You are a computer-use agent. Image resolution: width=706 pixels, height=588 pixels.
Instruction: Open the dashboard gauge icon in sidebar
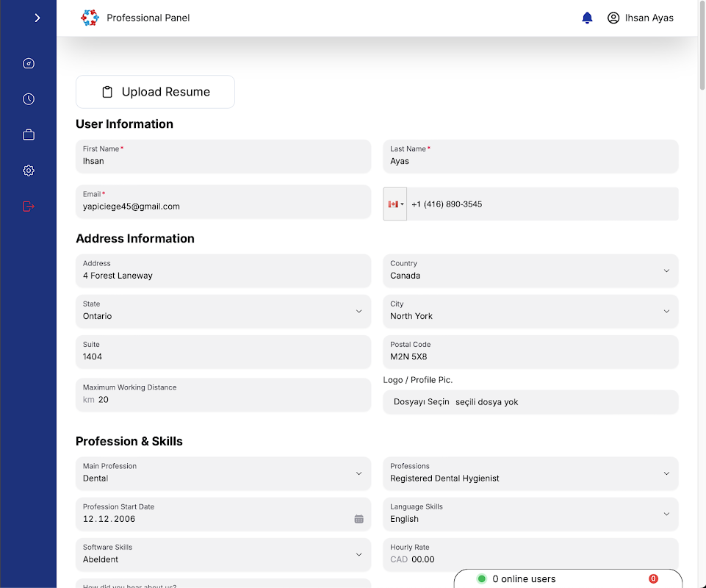(29, 63)
